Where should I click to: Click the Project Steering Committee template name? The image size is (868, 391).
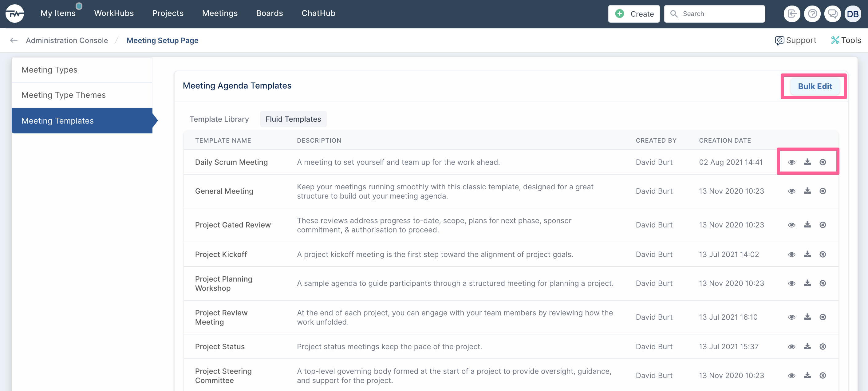coord(223,376)
